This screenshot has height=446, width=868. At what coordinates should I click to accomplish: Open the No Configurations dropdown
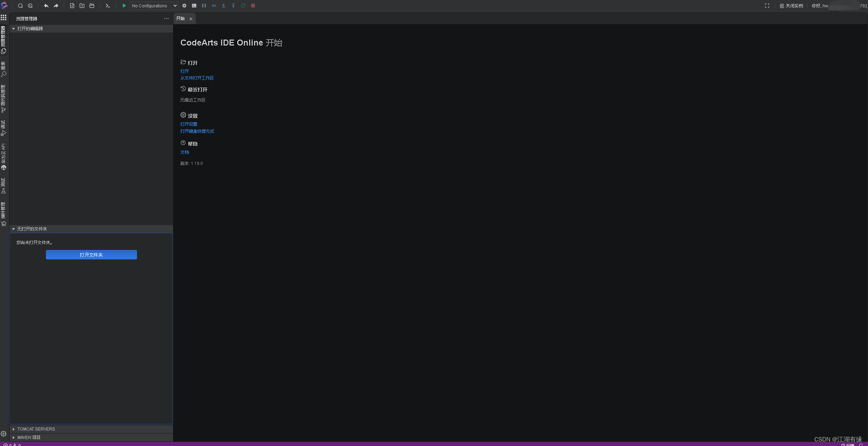click(x=154, y=6)
